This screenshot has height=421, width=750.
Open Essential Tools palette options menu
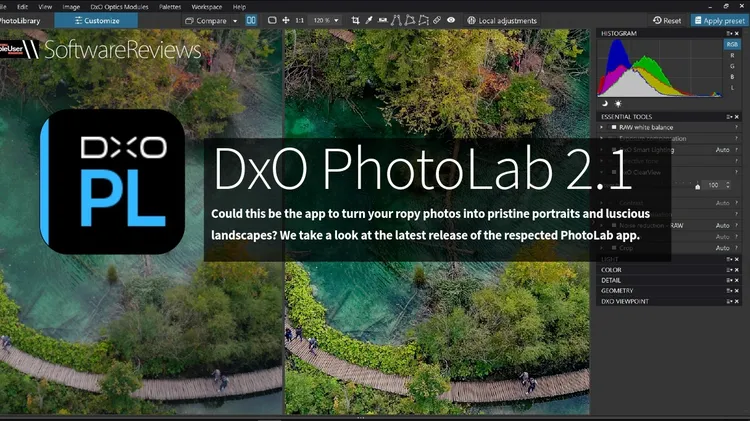(x=729, y=117)
